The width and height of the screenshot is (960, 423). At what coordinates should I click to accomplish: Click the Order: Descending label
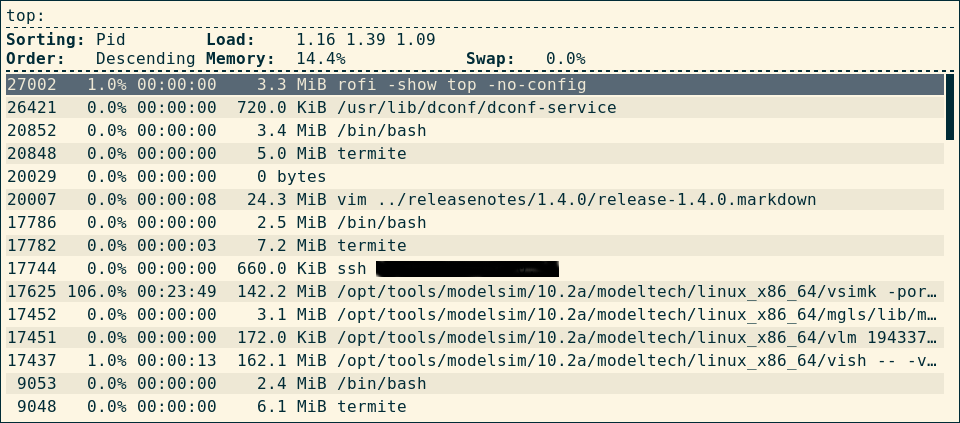point(100,59)
